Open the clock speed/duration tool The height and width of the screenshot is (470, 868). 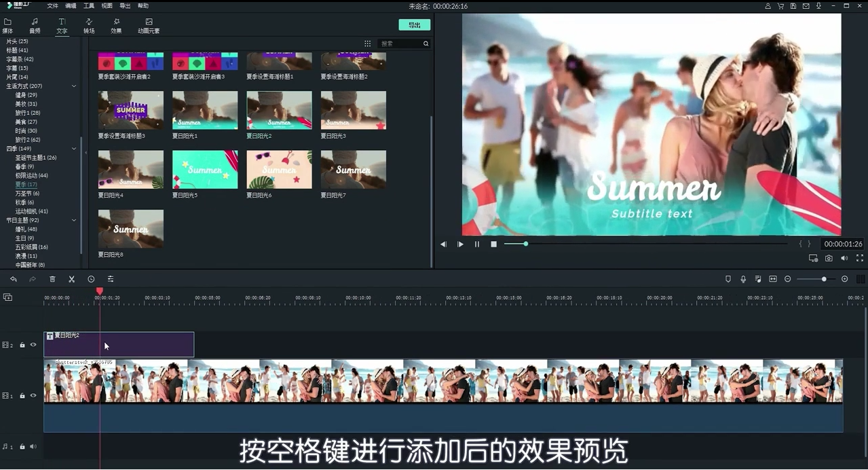tap(90, 278)
